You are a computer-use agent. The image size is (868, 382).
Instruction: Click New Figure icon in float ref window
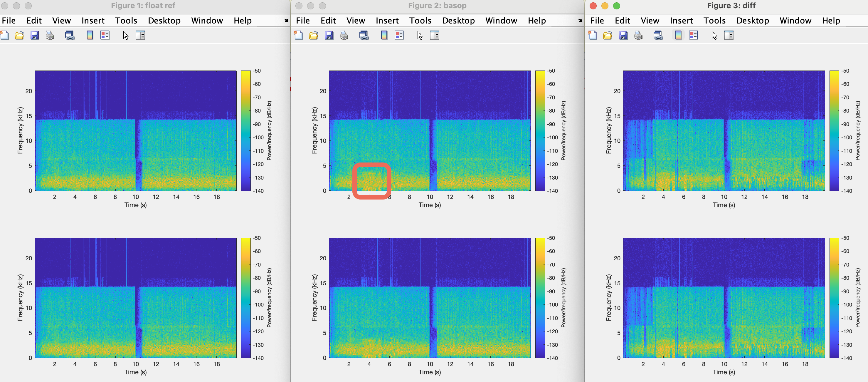tap(5, 35)
